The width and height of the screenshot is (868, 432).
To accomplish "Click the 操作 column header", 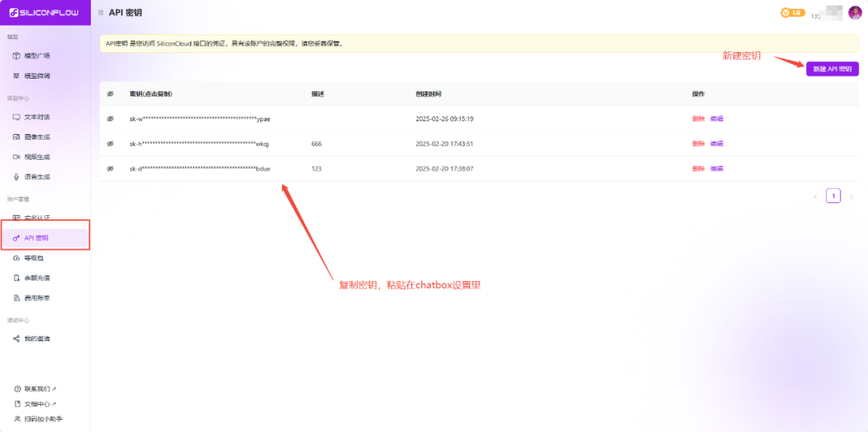I will [x=698, y=94].
